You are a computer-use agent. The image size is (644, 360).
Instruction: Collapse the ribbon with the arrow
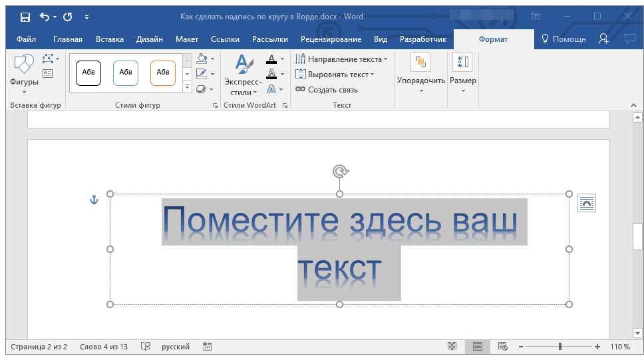pos(633,105)
